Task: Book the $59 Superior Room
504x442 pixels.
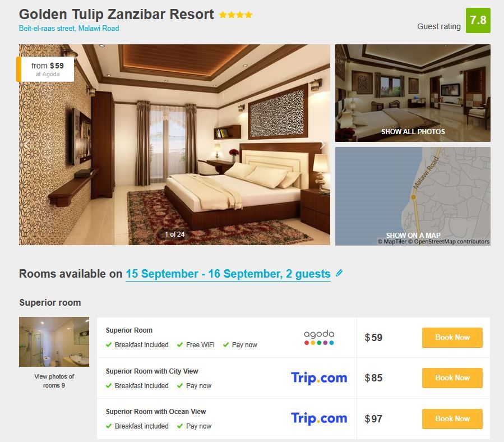Action: (452, 338)
